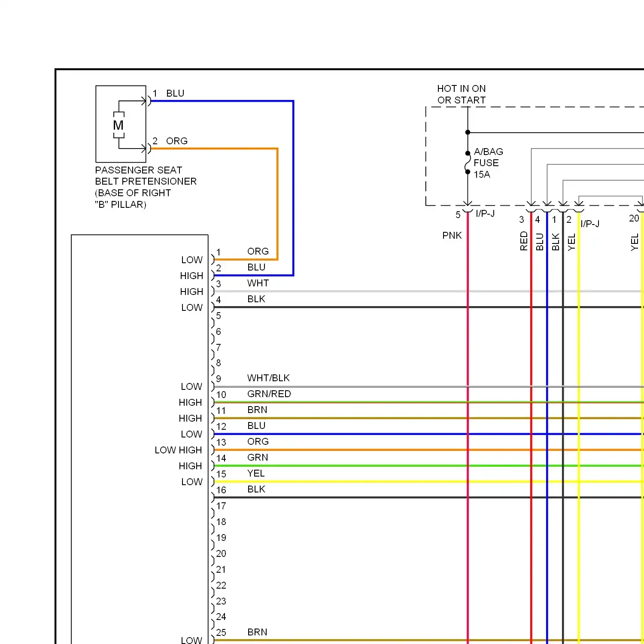Select the PNK wire label
The image size is (644, 644).
452,235
